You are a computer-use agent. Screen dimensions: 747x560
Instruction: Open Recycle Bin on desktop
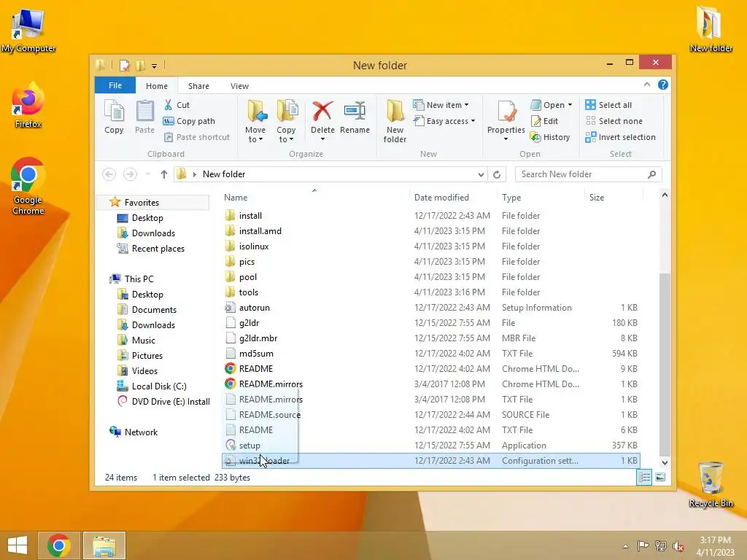711,484
